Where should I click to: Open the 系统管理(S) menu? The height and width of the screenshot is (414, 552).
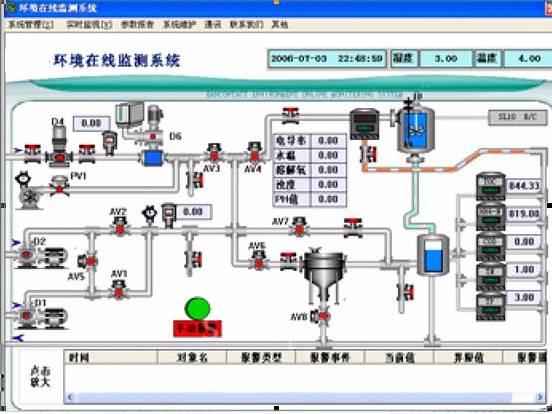[31, 25]
